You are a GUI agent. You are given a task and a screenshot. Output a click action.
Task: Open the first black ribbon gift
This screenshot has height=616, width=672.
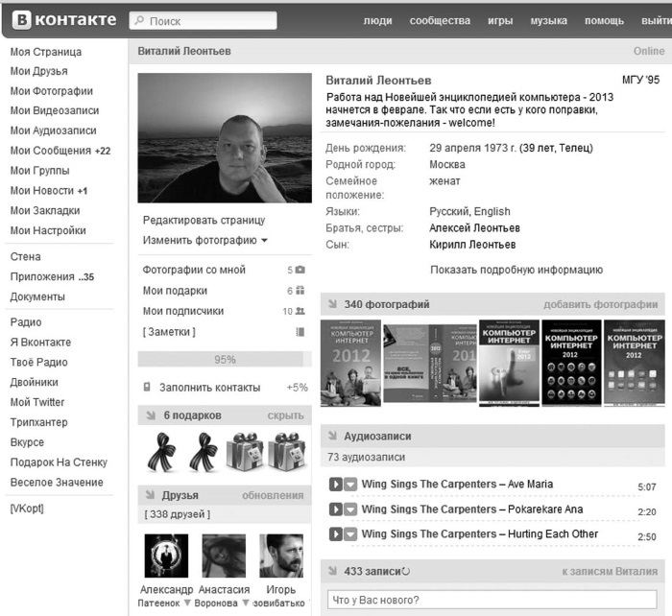(161, 452)
